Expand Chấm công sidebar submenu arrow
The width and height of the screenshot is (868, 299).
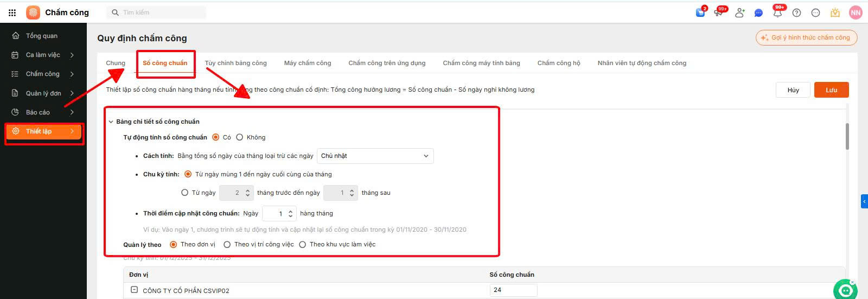72,74
